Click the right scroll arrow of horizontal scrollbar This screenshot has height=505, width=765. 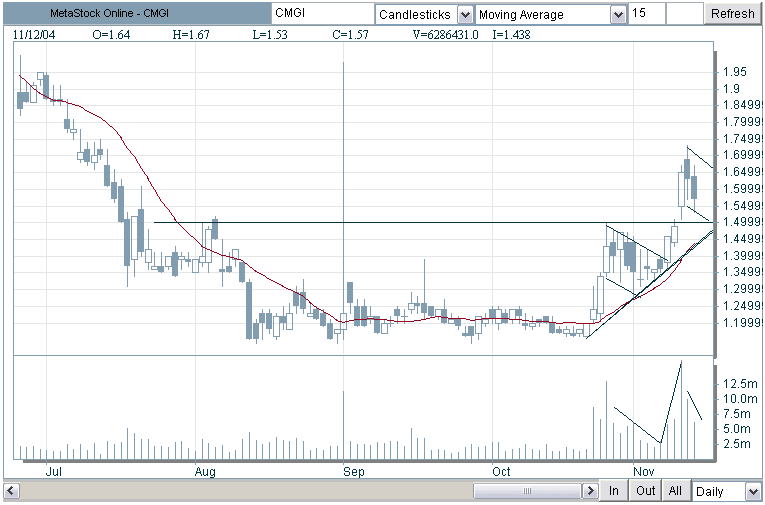[590, 490]
